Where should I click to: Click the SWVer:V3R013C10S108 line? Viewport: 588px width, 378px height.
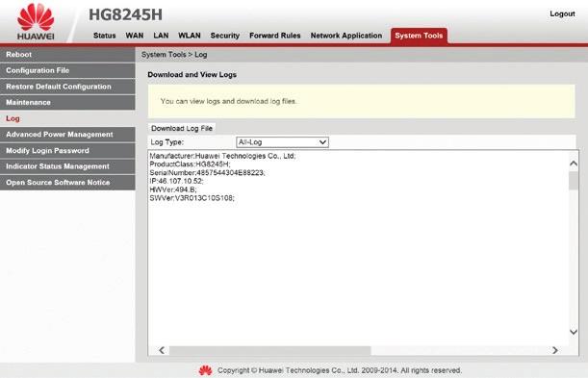click(192, 198)
